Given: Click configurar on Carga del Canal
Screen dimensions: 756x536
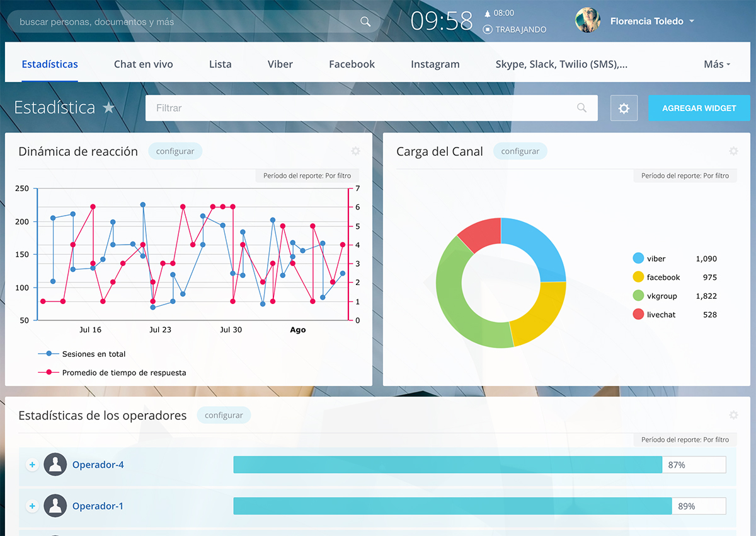Looking at the screenshot, I should tap(520, 151).
